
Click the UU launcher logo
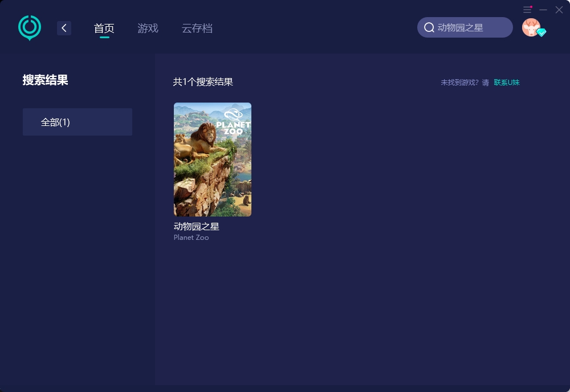(29, 27)
